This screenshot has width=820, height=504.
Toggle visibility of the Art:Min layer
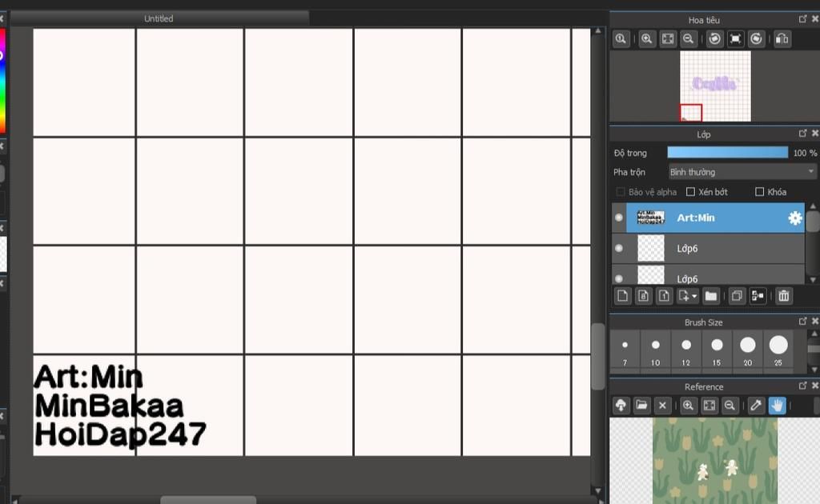(619, 218)
